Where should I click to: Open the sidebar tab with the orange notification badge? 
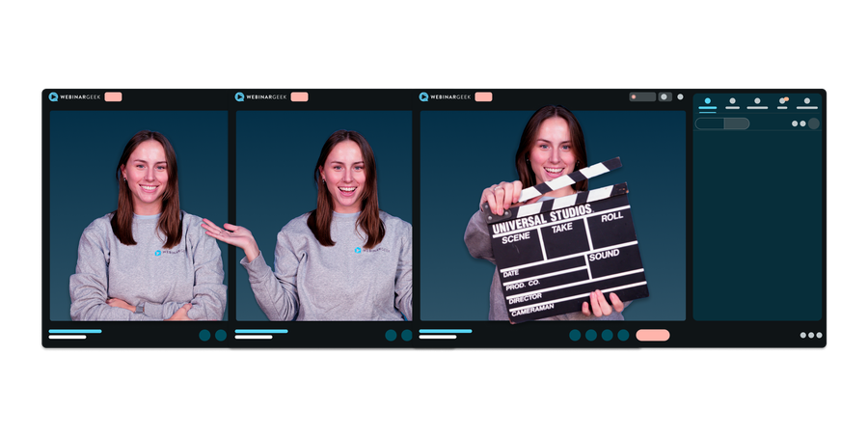click(782, 102)
